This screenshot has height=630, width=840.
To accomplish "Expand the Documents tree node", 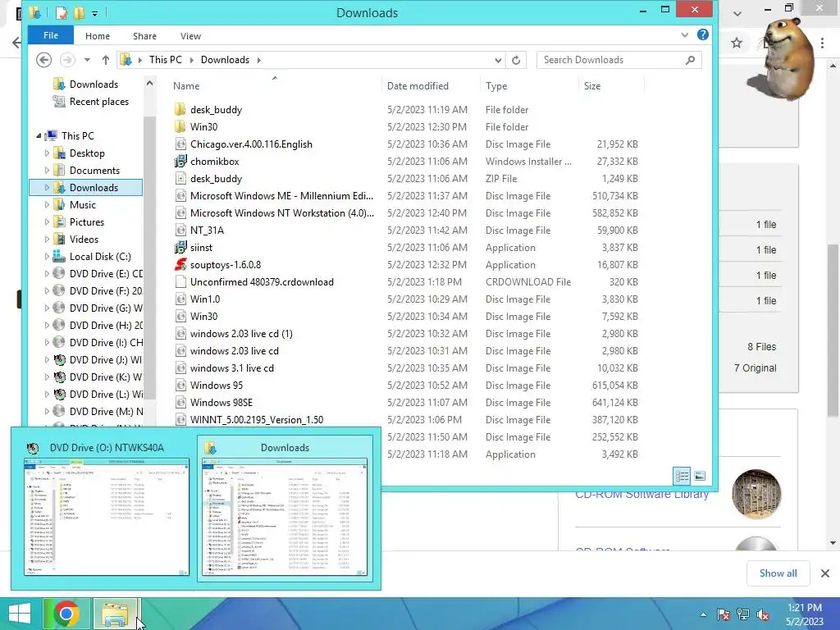I will click(x=47, y=171).
